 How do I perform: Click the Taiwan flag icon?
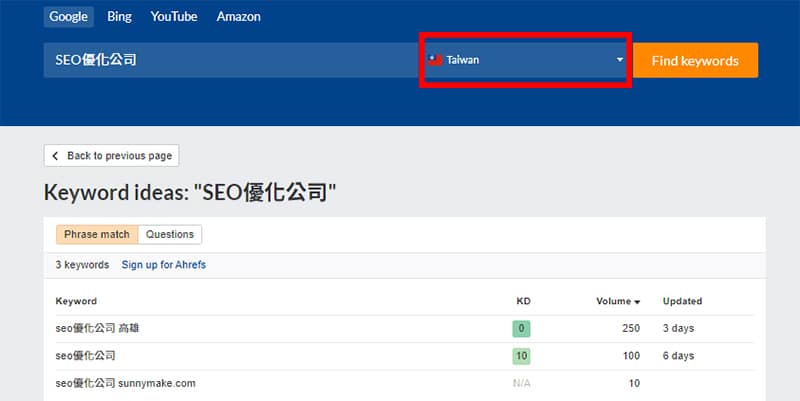(436, 60)
